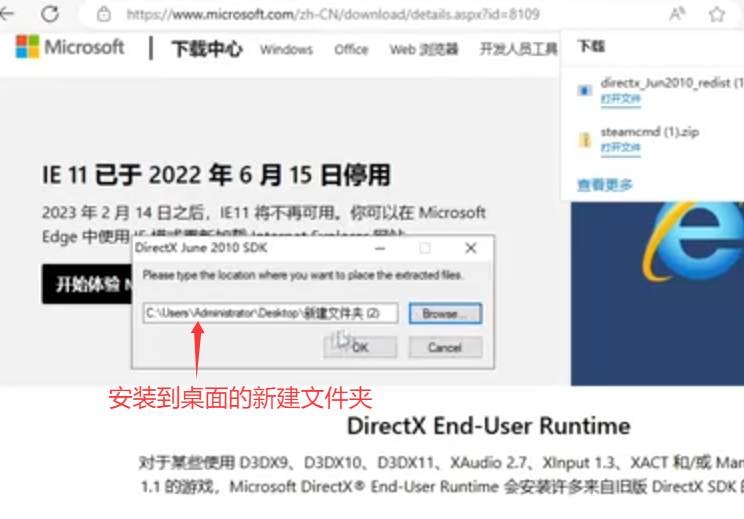The image size is (744, 519).
Task: Click the Microsoft logo
Action: pyautogui.click(x=70, y=48)
